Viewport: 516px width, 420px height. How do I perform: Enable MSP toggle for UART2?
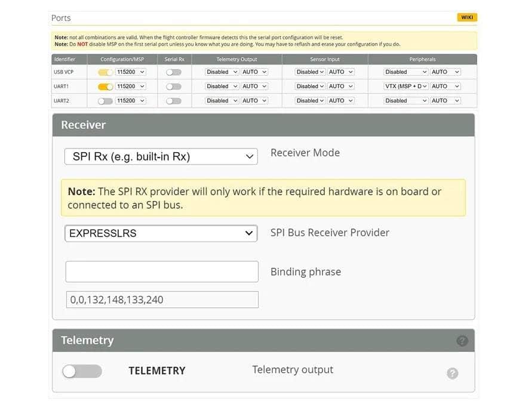point(105,101)
